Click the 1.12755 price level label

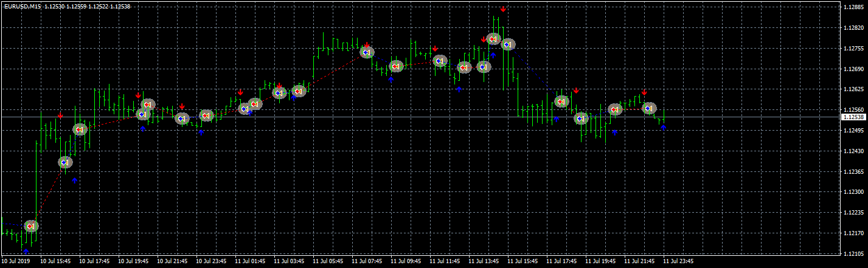[853, 49]
